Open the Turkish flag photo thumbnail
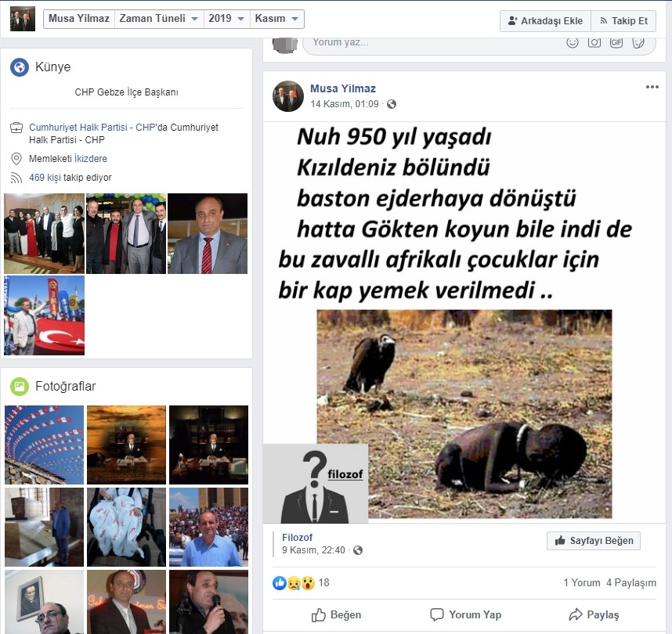 tap(45, 315)
